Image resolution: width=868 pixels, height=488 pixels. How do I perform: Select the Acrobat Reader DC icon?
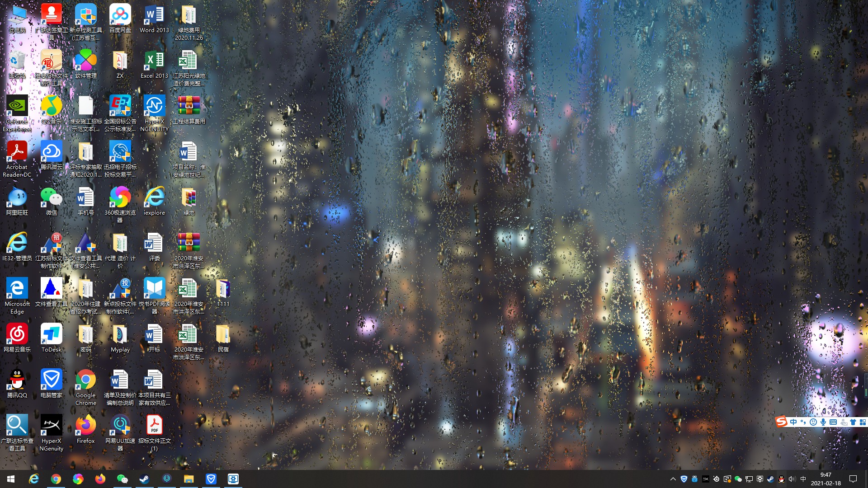[x=17, y=152]
